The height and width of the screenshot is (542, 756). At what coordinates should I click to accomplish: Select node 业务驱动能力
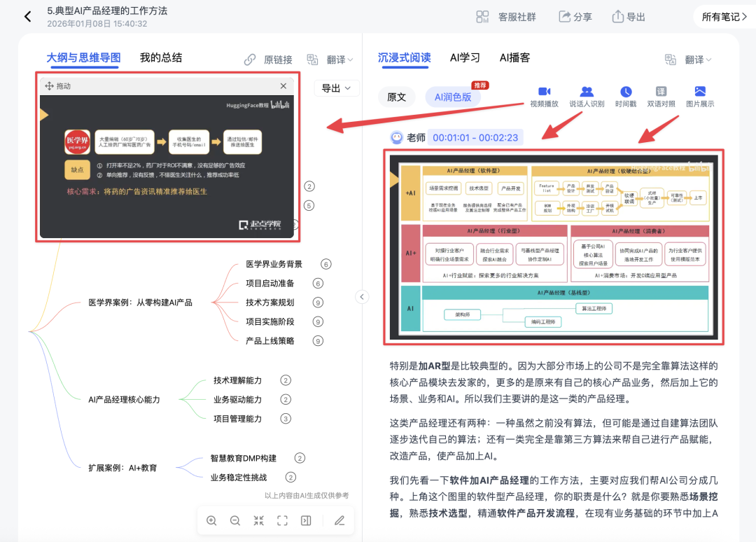238,400
